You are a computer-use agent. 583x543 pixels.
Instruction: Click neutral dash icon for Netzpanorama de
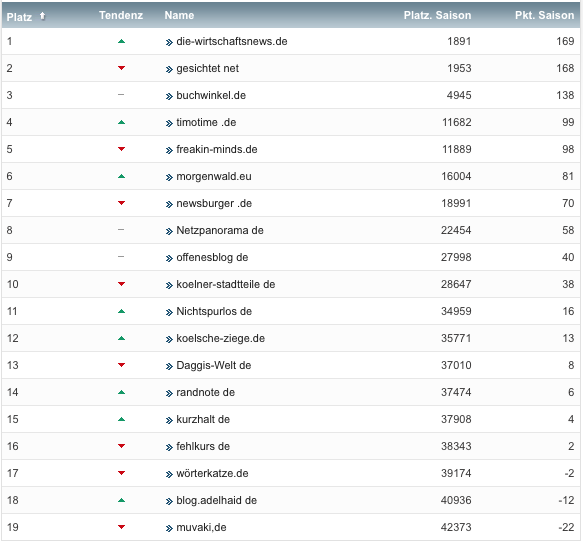(121, 230)
